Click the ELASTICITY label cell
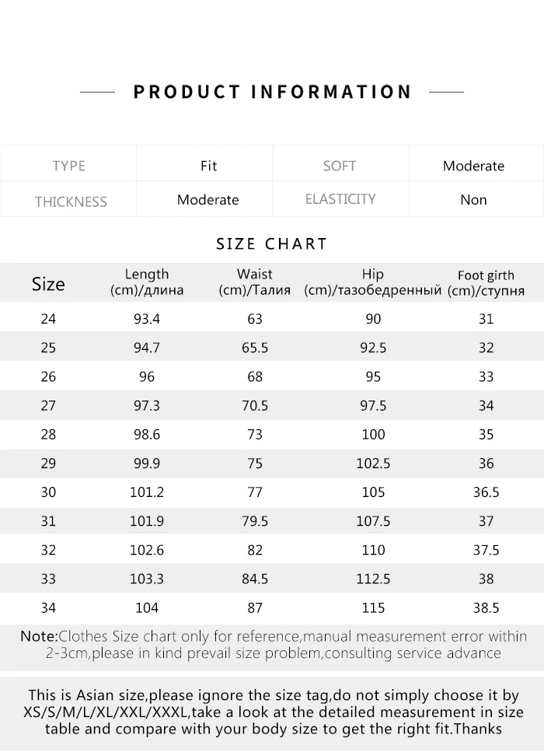The height and width of the screenshot is (756, 544). click(340, 199)
